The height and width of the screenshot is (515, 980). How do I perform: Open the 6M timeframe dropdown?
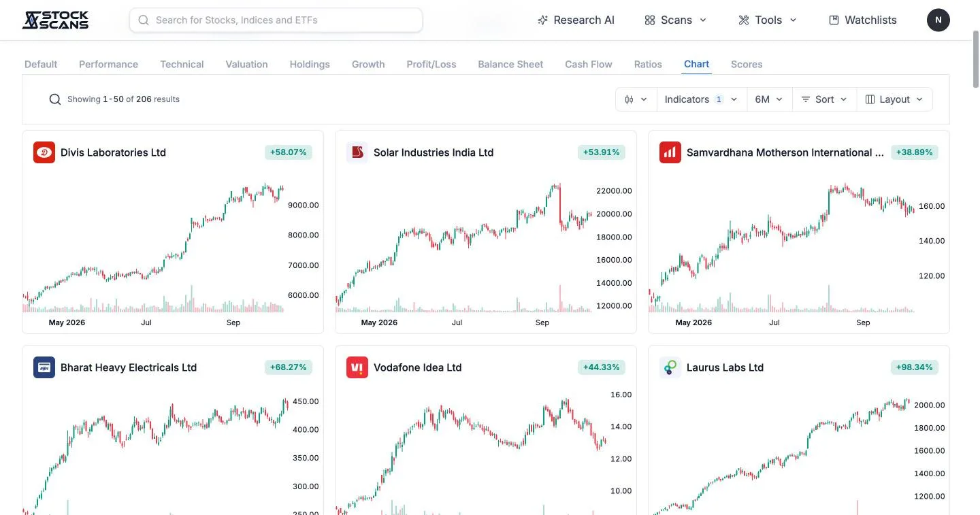coord(768,99)
